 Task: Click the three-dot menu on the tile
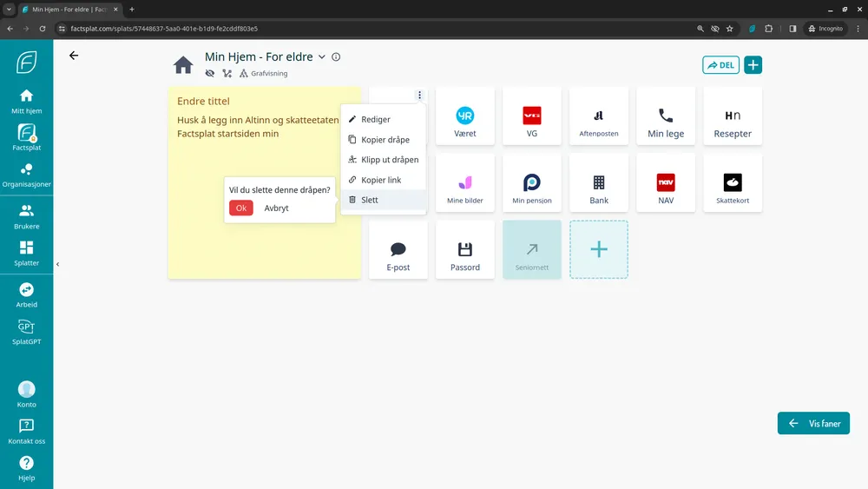[x=419, y=96]
